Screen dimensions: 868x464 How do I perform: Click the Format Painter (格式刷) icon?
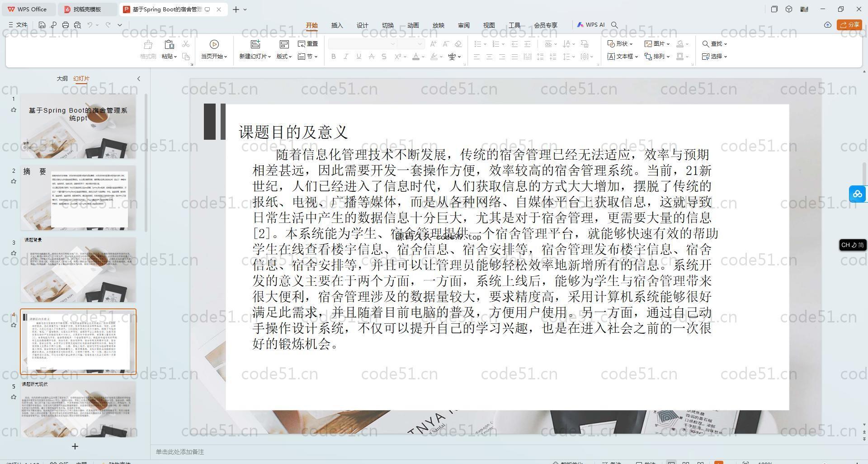pos(148,44)
